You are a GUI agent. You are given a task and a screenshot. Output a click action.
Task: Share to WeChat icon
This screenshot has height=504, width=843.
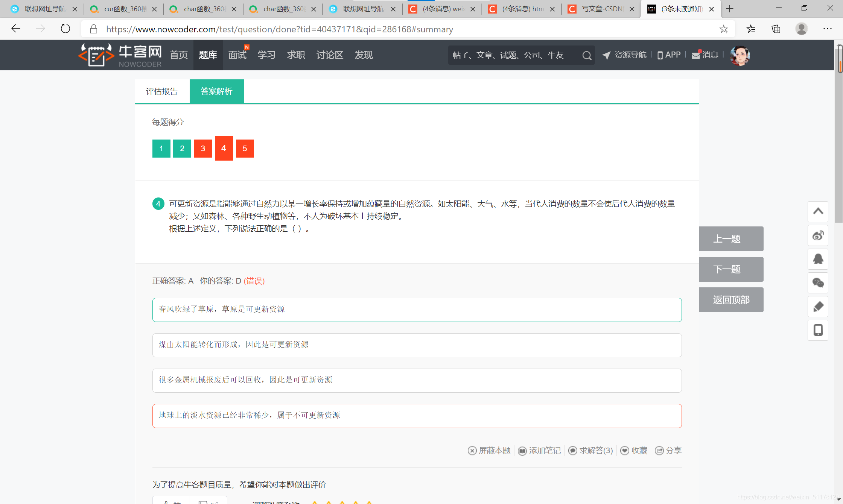(x=818, y=283)
